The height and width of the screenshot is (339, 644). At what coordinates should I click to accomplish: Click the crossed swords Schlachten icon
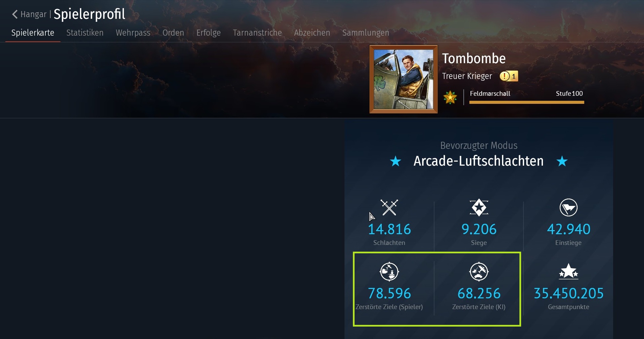click(389, 207)
